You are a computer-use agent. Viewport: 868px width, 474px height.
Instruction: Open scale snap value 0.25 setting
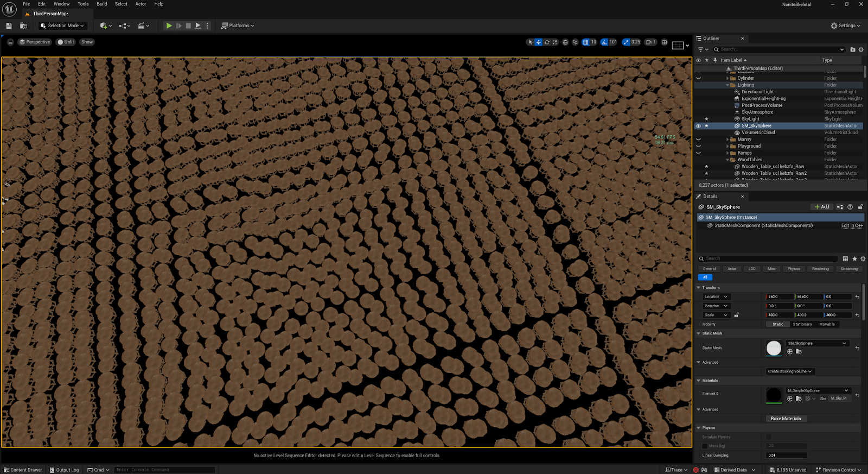point(636,42)
